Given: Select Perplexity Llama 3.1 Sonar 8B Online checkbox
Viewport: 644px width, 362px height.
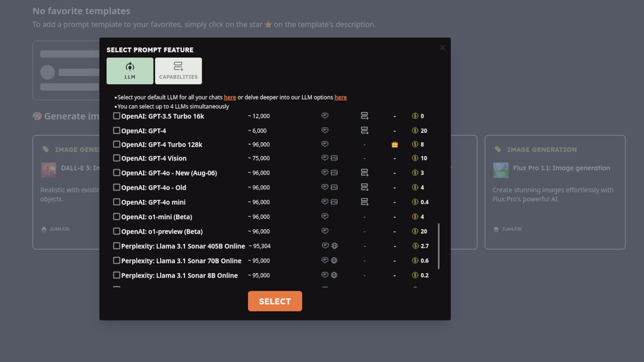Looking at the screenshot, I should tap(116, 275).
